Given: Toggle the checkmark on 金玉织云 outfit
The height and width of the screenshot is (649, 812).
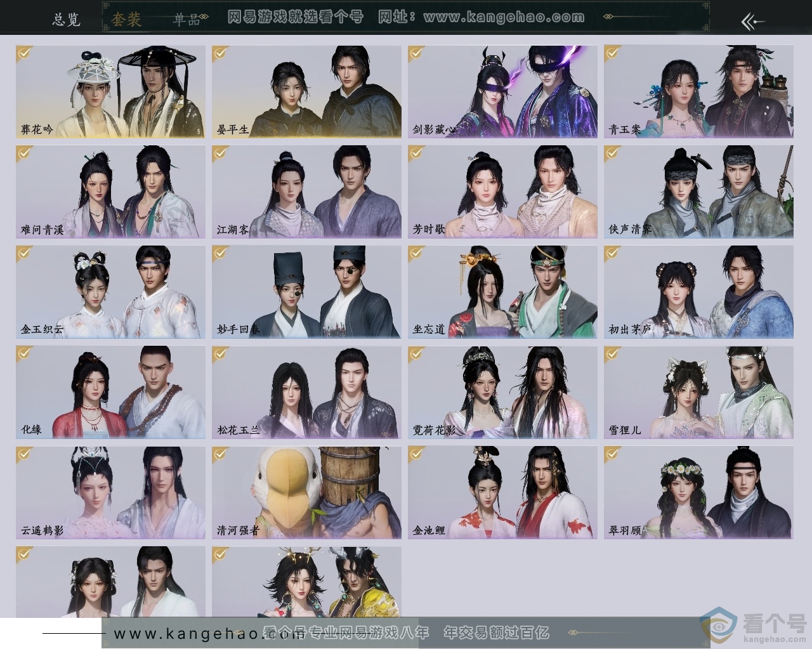Looking at the screenshot, I should click(25, 254).
